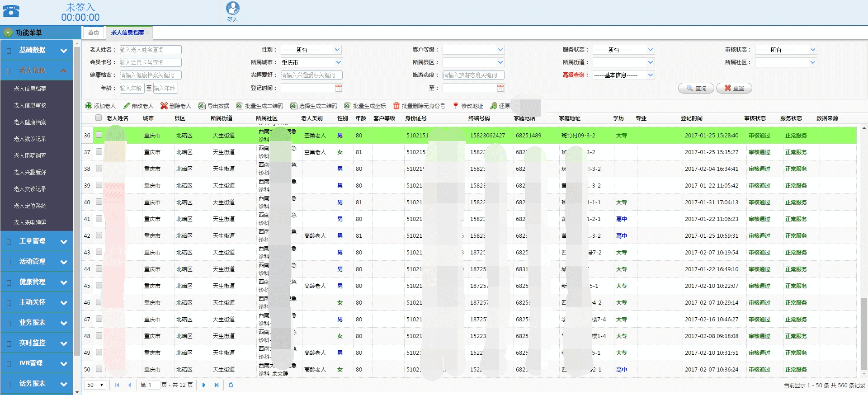Expand the 基础数据 menu section
The image size is (868, 395).
coord(37,50)
